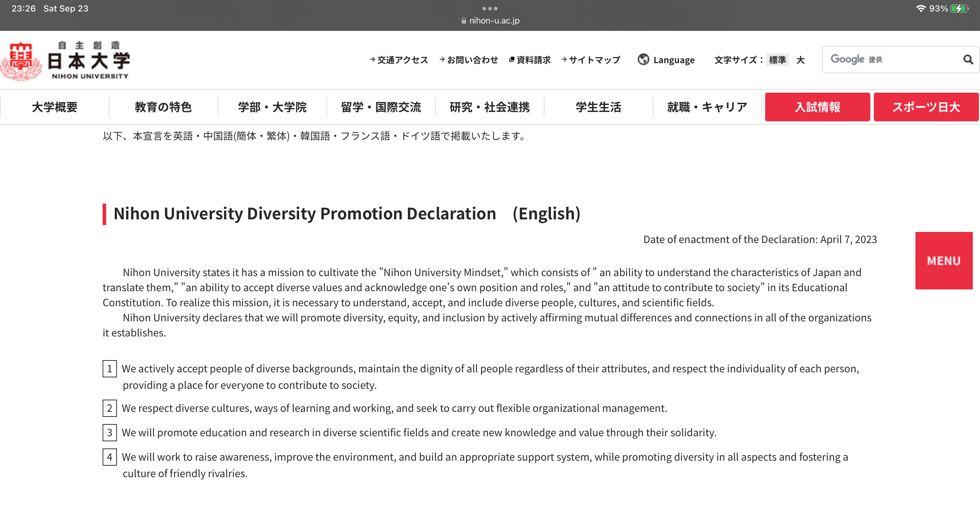Open the 学部・大学院 menu
980x512 pixels.
coord(272,107)
